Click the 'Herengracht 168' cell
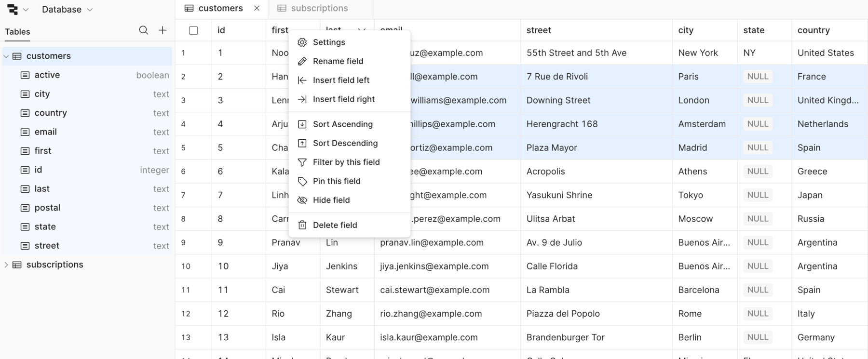Screen dimensions: 868x359 597,124
